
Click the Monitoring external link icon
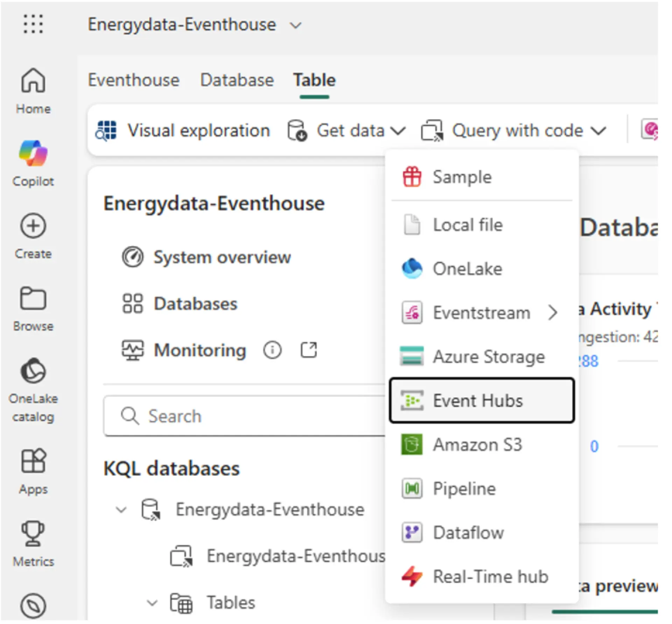[x=308, y=350]
